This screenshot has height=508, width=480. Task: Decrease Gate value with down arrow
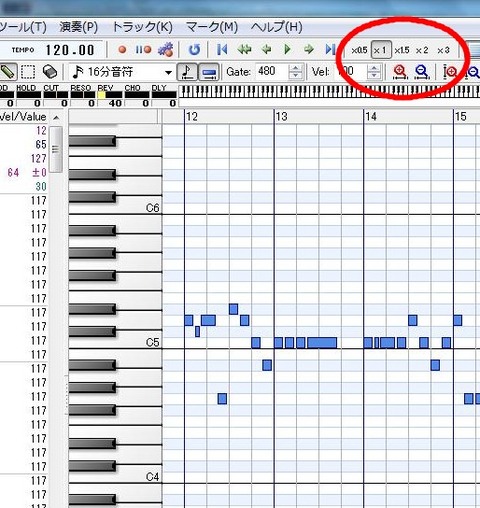tap(295, 76)
